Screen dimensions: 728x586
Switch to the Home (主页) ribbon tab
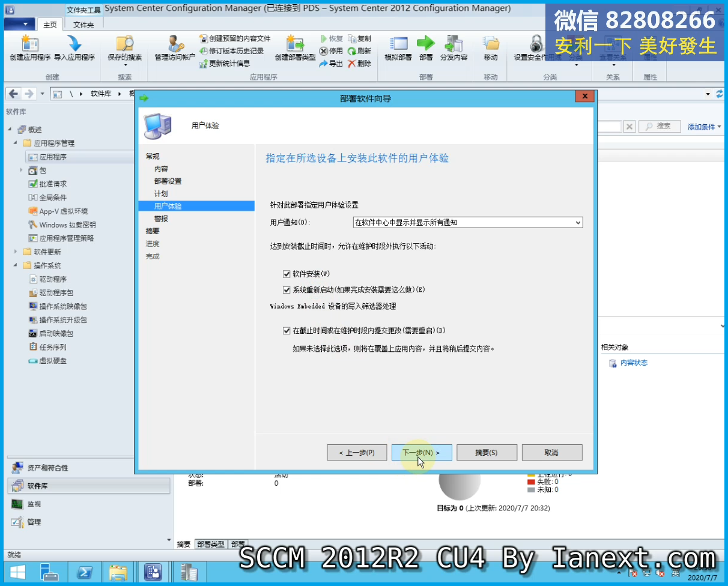pos(50,25)
